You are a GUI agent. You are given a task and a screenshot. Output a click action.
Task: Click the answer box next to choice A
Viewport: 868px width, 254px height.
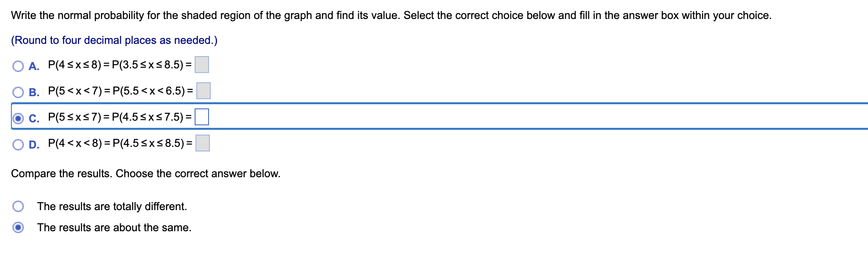point(201,65)
